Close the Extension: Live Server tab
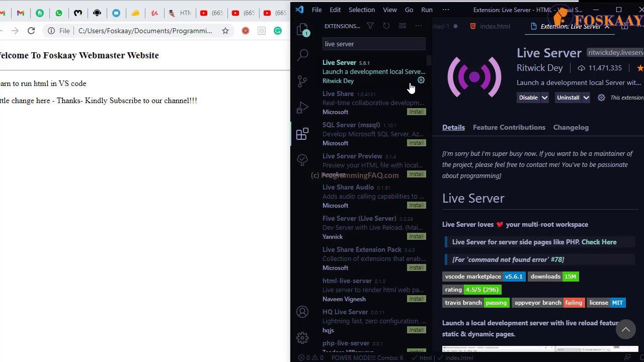 (607, 26)
